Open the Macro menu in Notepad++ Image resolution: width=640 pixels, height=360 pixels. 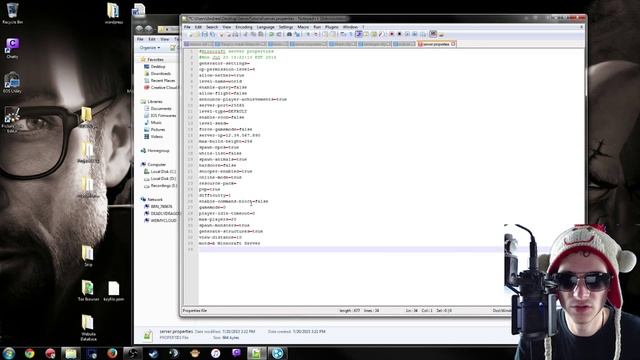tap(303, 27)
